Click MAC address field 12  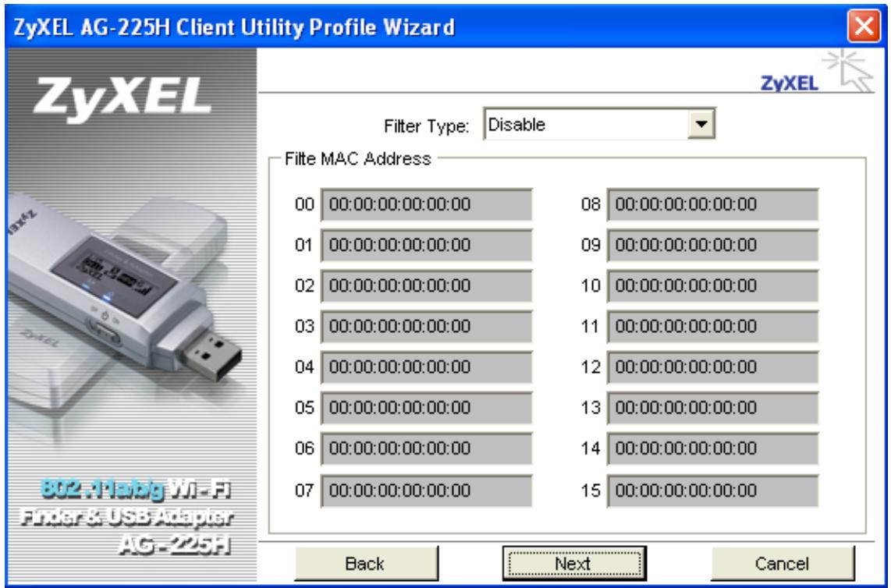713,367
